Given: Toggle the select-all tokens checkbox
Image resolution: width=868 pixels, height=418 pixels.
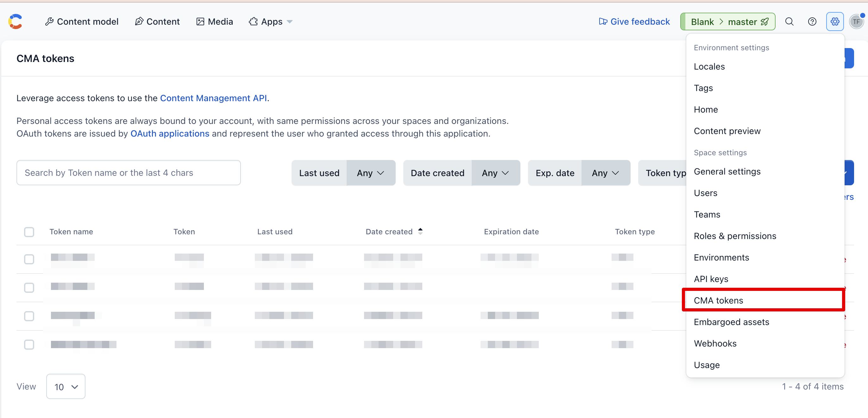Looking at the screenshot, I should click(29, 231).
